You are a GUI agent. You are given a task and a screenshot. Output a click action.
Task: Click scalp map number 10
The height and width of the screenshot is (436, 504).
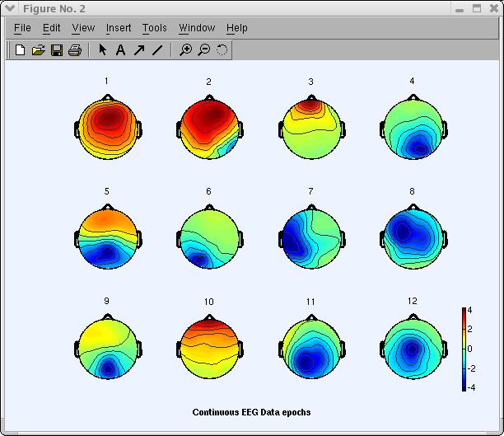coord(208,345)
